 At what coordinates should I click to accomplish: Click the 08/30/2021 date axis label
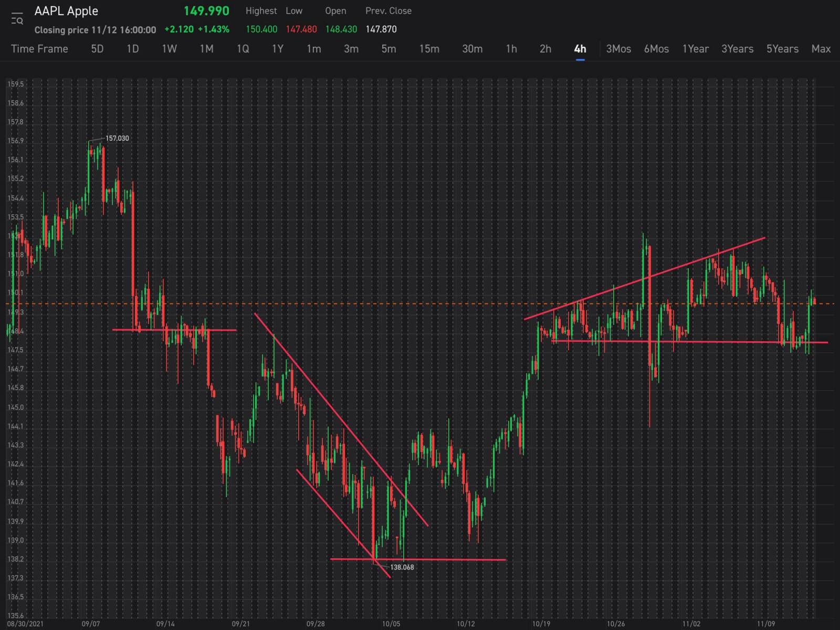click(25, 624)
